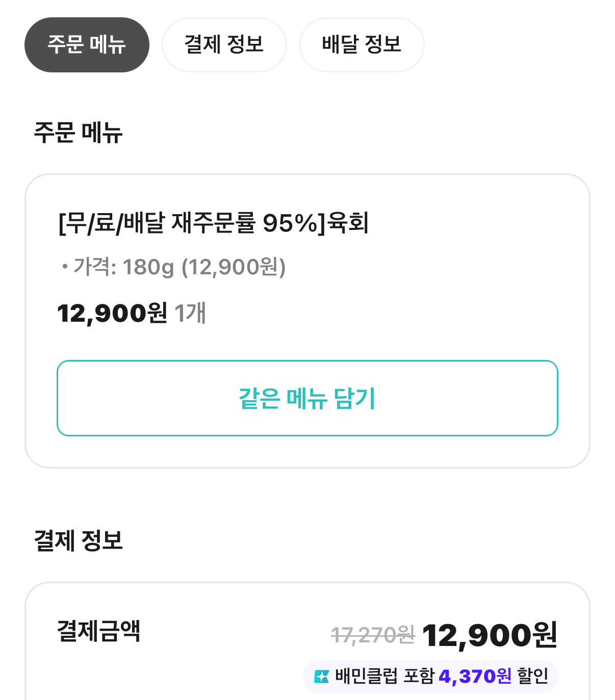Click the large 12,900원 payment total
Screen dimensions: 615x700
(490, 635)
